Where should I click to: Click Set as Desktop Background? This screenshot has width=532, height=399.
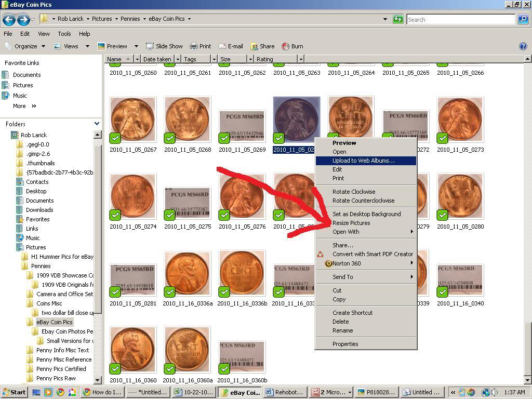366,214
